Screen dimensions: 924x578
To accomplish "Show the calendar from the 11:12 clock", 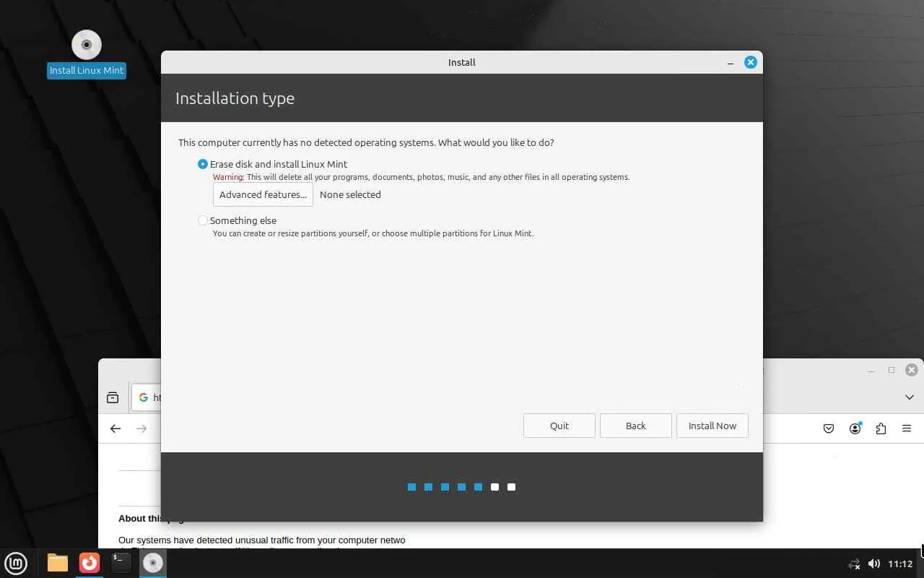I will pos(900,564).
